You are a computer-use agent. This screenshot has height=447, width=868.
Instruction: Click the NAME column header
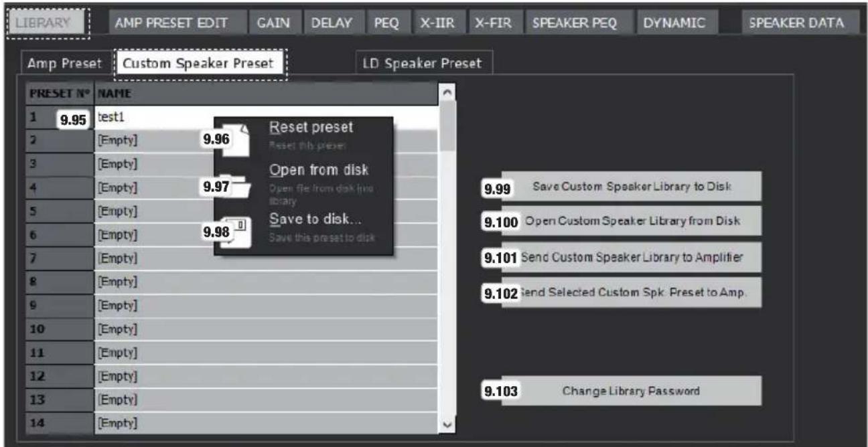pyautogui.click(x=267, y=94)
